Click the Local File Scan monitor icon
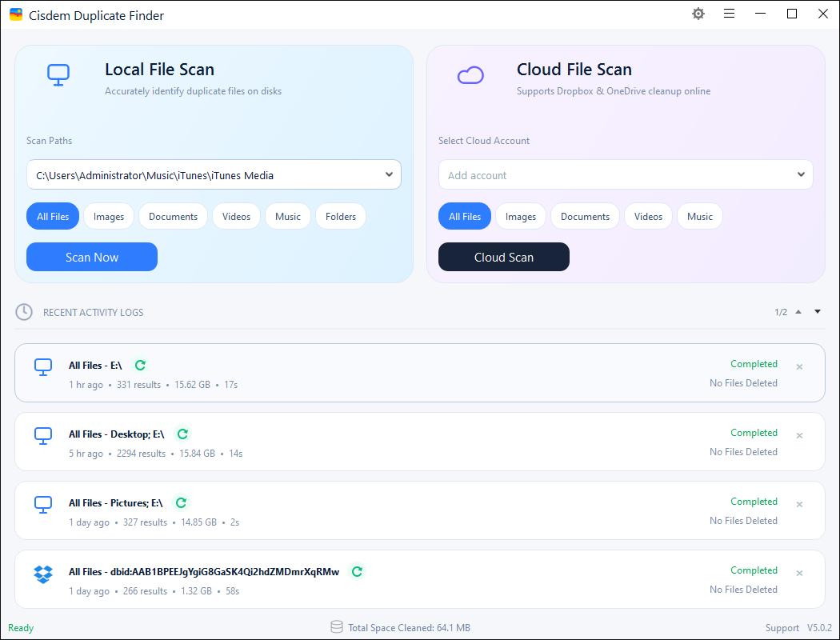This screenshot has width=840, height=640. point(58,75)
